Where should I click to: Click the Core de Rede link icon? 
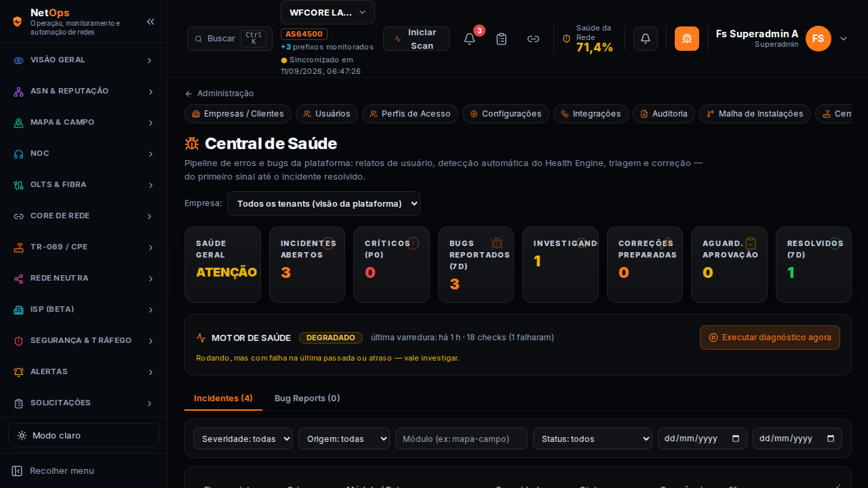point(18,216)
